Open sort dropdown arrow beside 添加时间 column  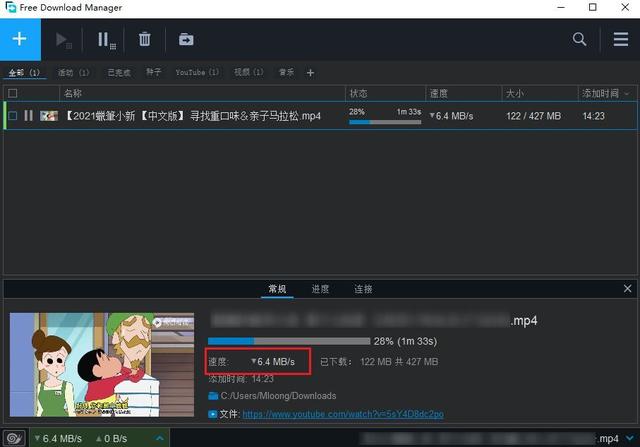tap(627, 94)
